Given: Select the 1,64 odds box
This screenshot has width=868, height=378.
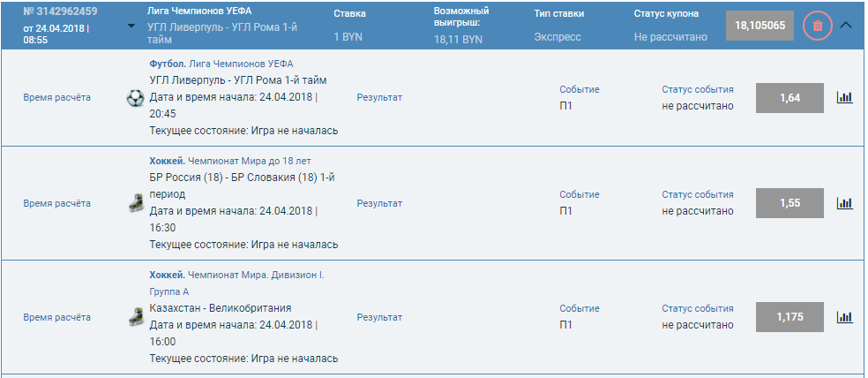Looking at the screenshot, I should click(790, 98).
